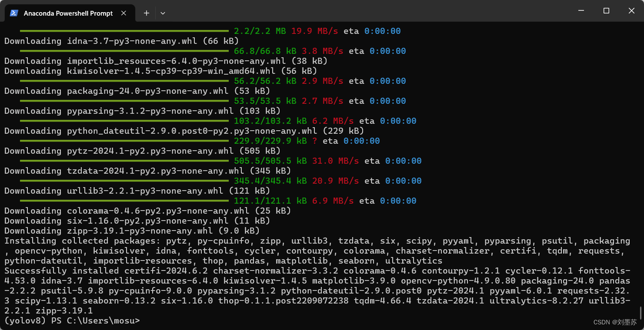Close the terminal window
The width and height of the screenshot is (644, 330).
(631, 11)
